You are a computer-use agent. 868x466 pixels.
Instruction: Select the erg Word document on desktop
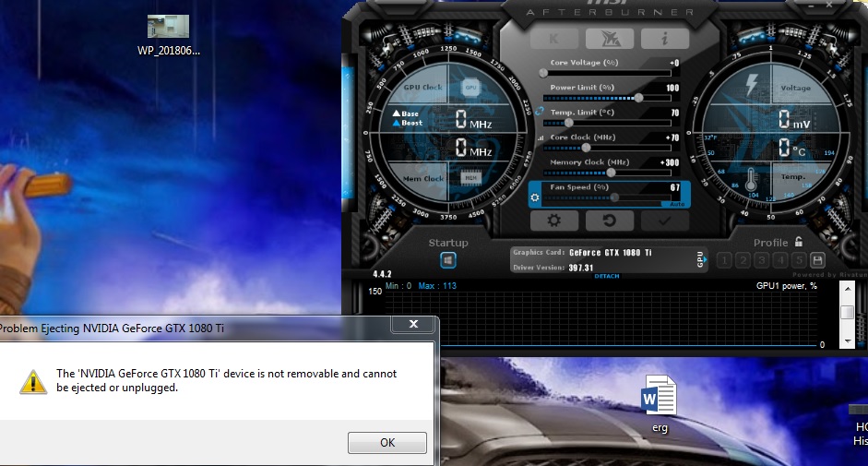[x=660, y=404]
